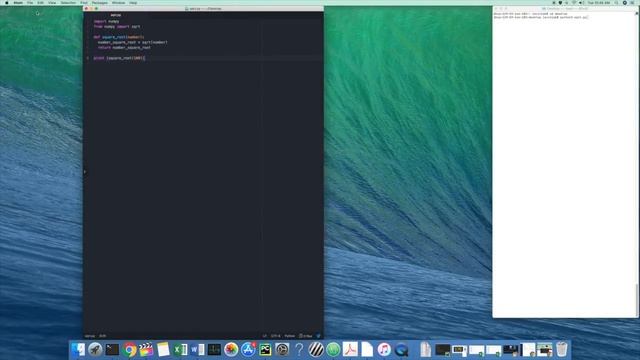Launch PyCharm from the dock
This screenshot has height=360, width=640.
click(x=265, y=350)
